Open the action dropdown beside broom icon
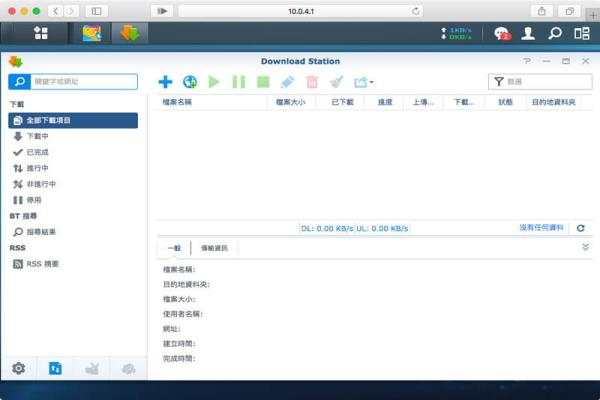Screen dimensions: 600x400 [x=364, y=82]
